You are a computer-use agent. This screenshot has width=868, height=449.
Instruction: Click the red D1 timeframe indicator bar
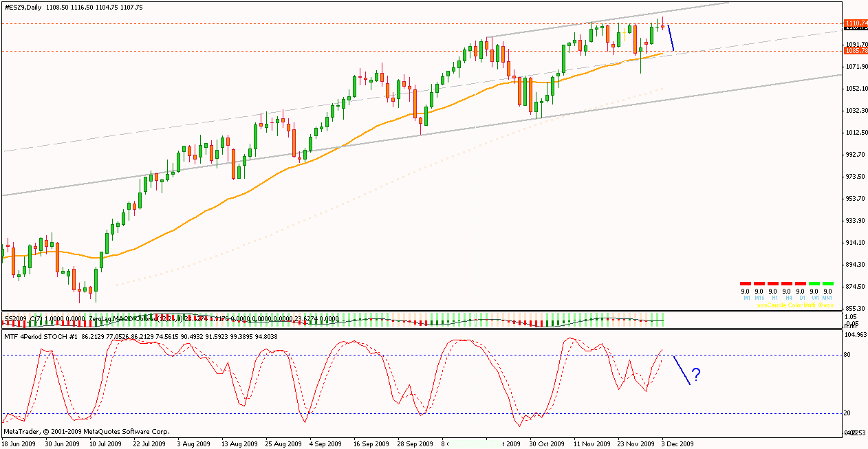(800, 283)
